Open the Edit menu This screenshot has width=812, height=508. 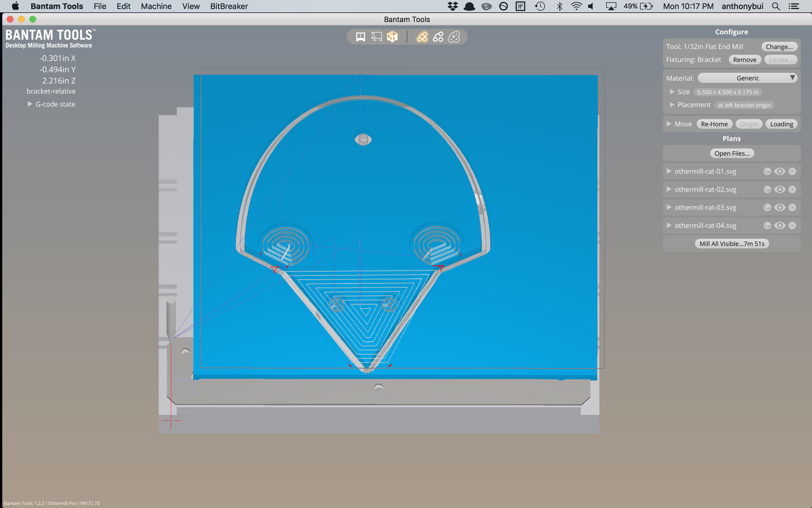point(123,6)
